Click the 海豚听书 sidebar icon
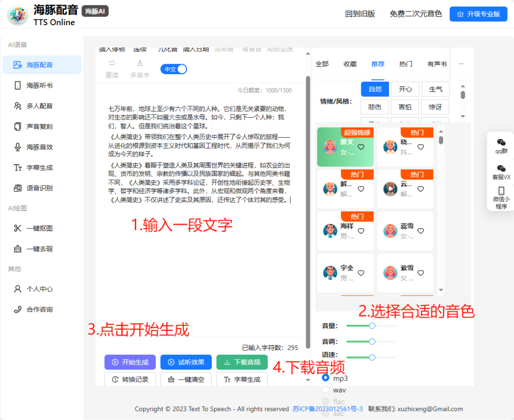 tap(18, 86)
